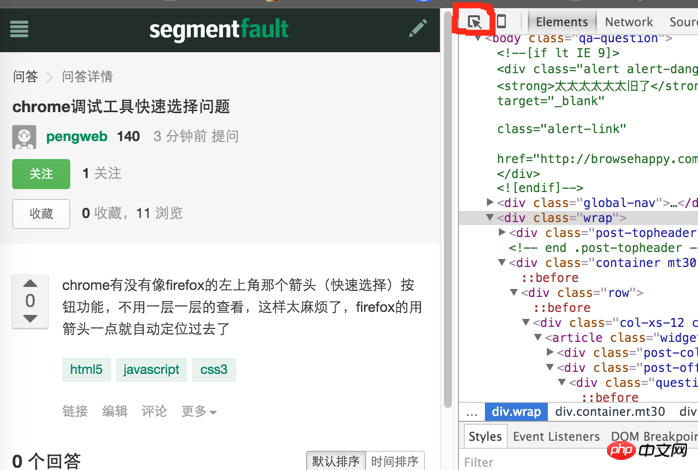
Task: Click the 收藏 button
Action: point(41,213)
